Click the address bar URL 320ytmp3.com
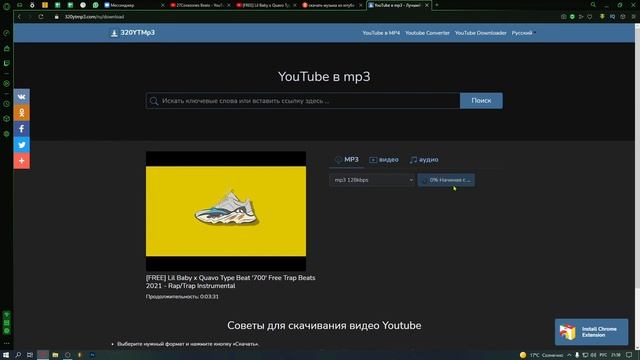 click(x=94, y=17)
